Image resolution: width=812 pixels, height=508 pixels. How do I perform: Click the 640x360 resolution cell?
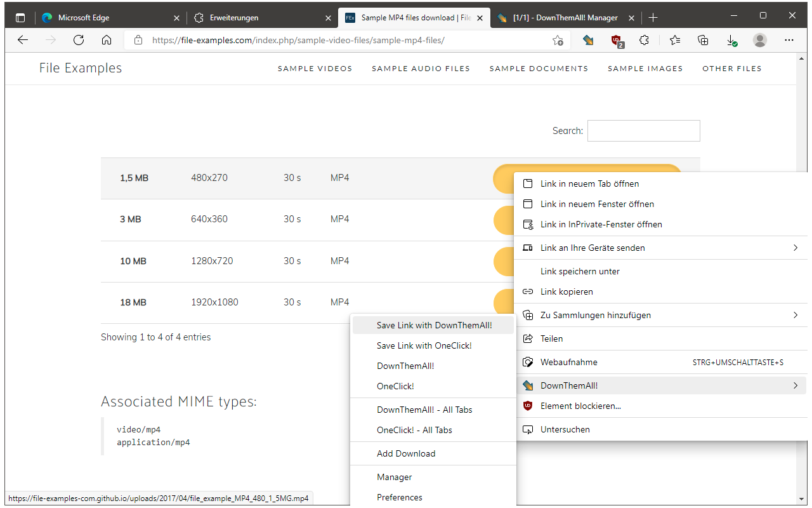point(209,219)
